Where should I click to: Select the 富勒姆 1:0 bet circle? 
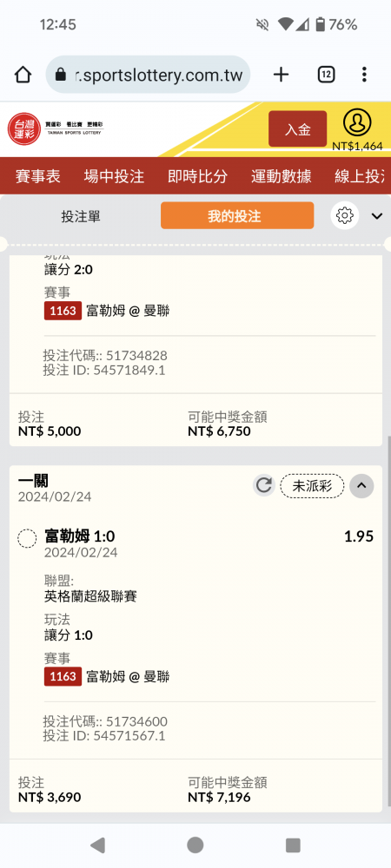click(x=27, y=538)
